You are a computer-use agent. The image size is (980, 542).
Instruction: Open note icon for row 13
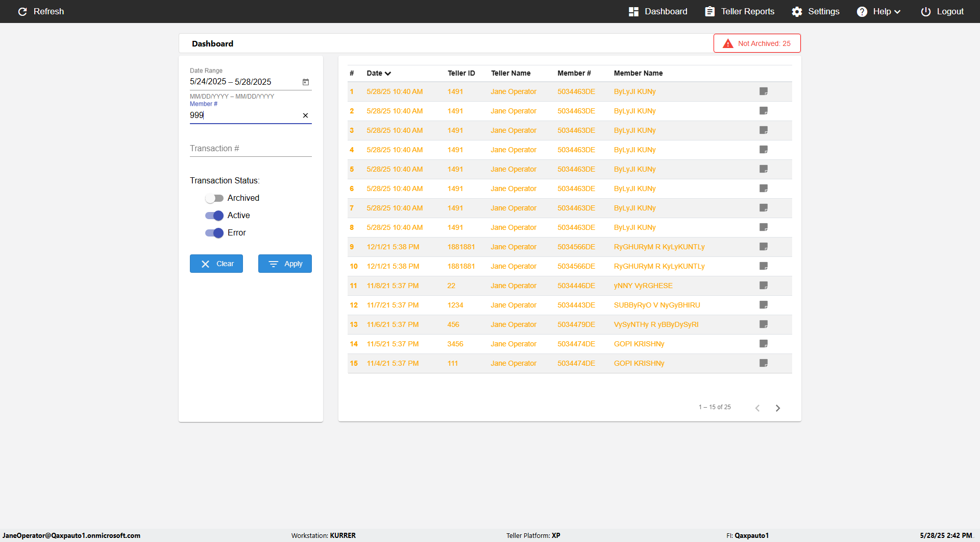tap(764, 324)
